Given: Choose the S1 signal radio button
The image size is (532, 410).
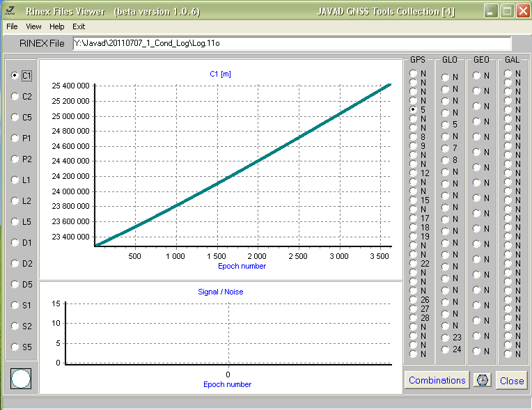Looking at the screenshot, I should click(x=15, y=306).
